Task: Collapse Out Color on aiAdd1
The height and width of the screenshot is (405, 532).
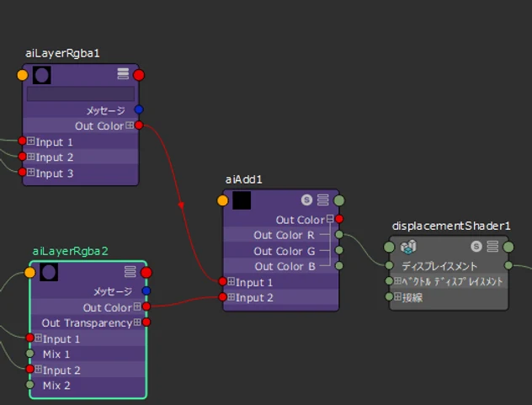Action: click(x=330, y=219)
